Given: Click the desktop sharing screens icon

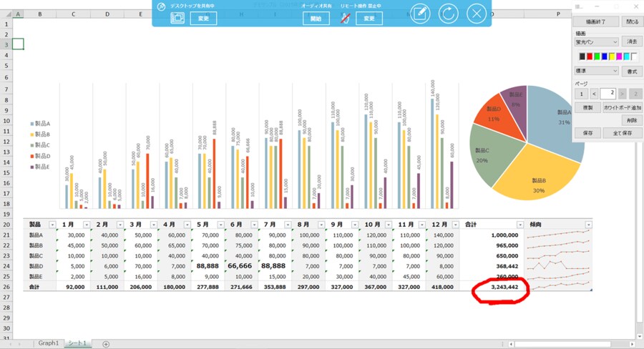Looking at the screenshot, I should point(177,18).
